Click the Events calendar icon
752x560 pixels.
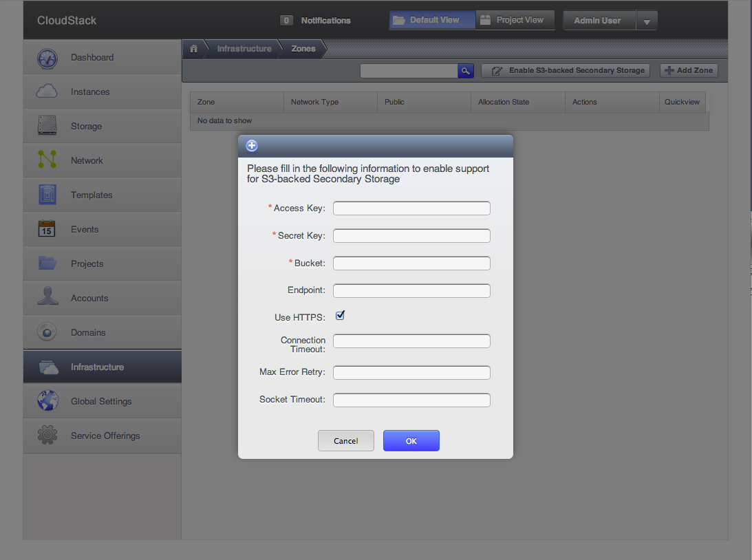click(x=47, y=228)
